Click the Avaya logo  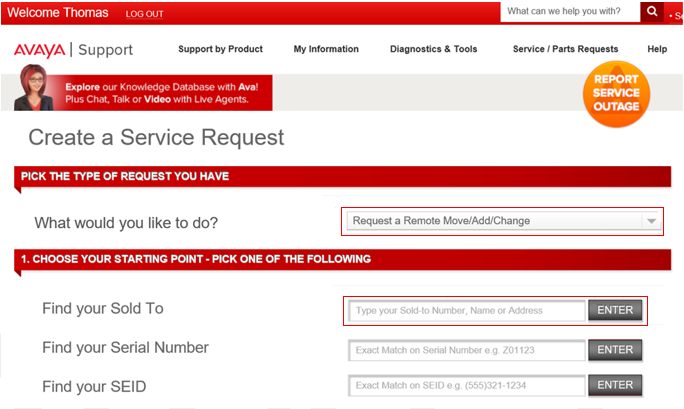click(x=40, y=50)
